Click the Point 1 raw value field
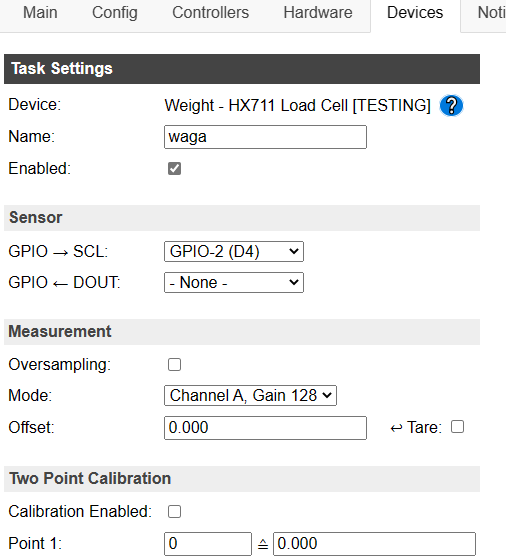The width and height of the screenshot is (506, 559). (208, 544)
